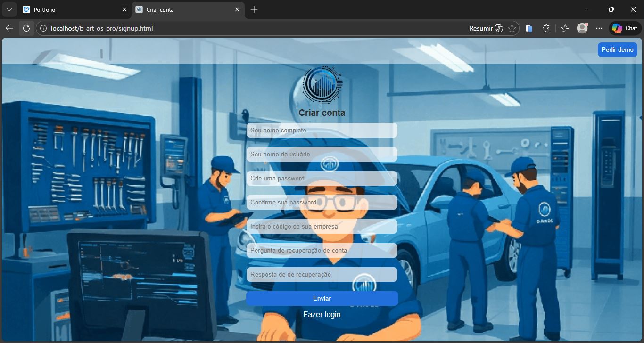Open a new tab with plus button
The image size is (644, 343).
[254, 9]
